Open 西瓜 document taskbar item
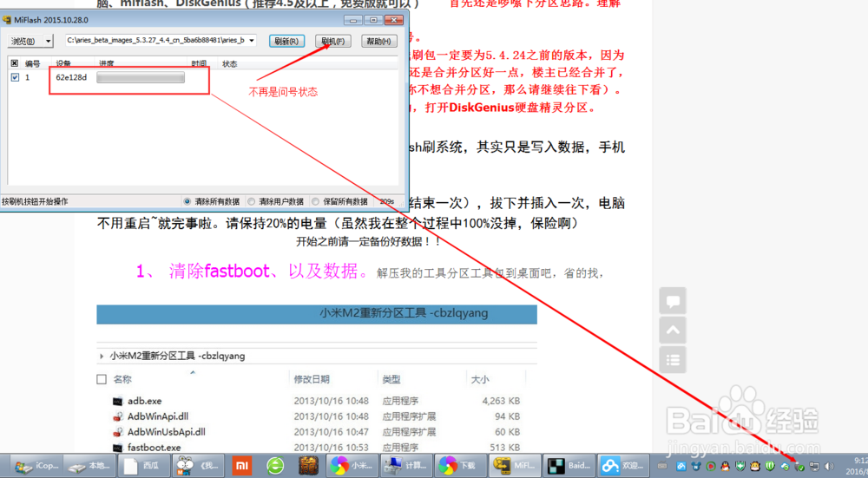Screen dimensions: 868x478 pos(143,466)
